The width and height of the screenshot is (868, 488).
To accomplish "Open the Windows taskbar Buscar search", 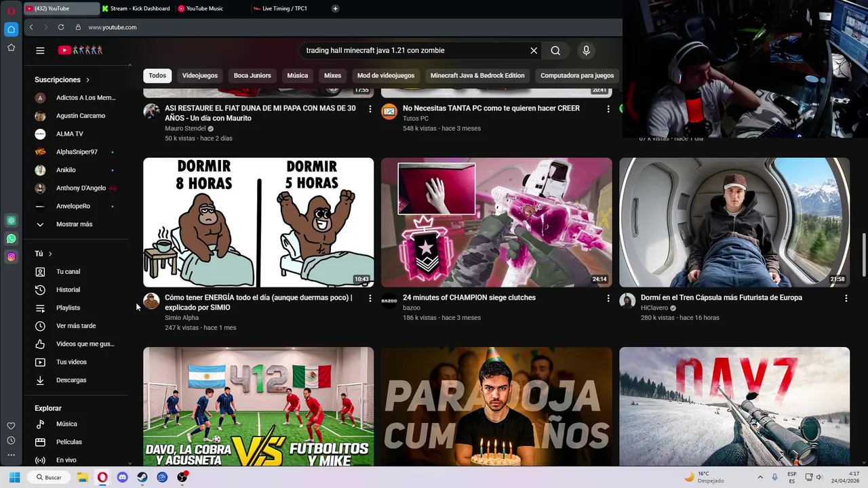I will (49, 477).
